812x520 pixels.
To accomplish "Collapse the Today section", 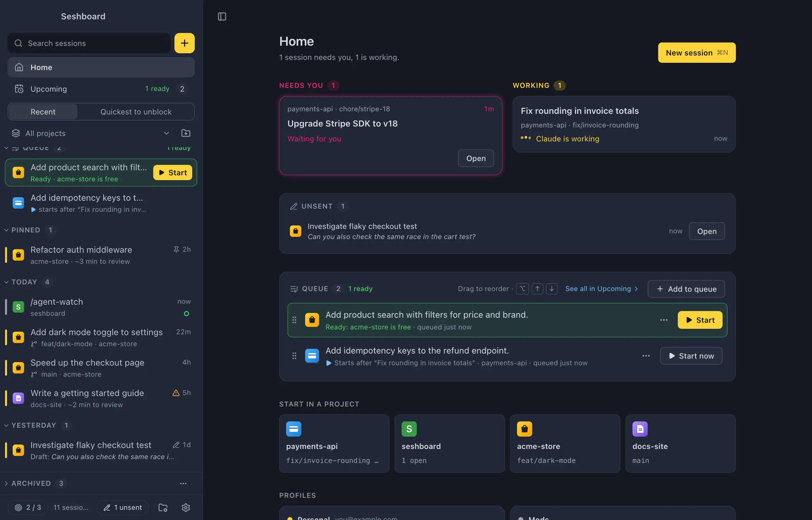I will [x=6, y=282].
